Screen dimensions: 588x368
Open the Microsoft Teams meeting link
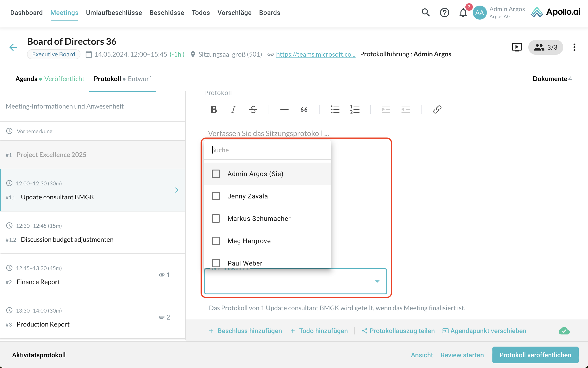pos(315,54)
